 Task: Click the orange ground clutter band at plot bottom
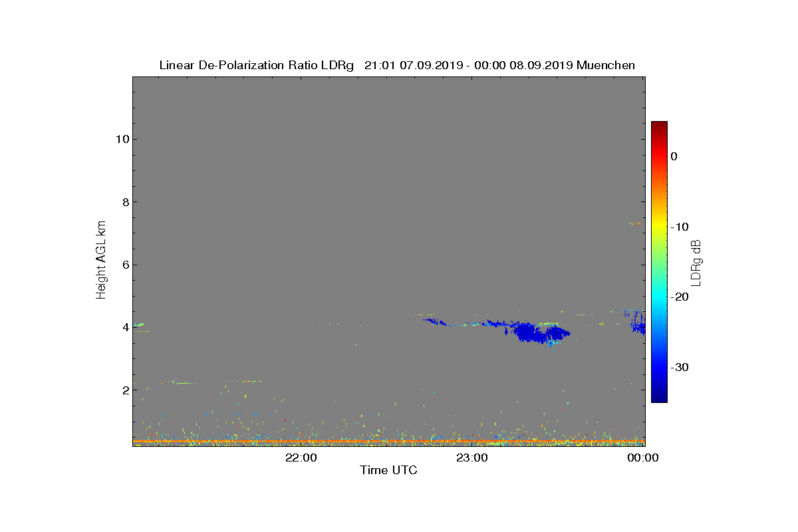click(x=388, y=442)
